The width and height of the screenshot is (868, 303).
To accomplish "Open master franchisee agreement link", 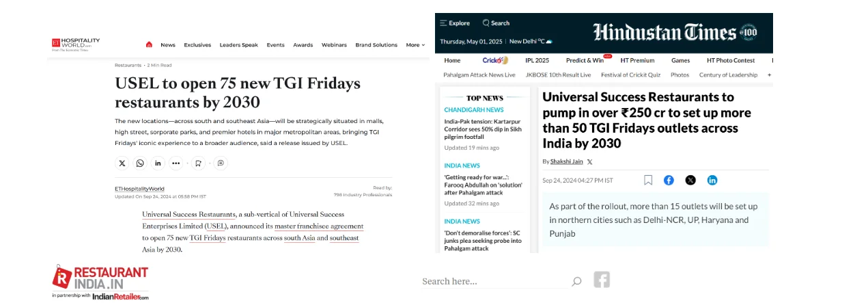I will tap(320, 226).
